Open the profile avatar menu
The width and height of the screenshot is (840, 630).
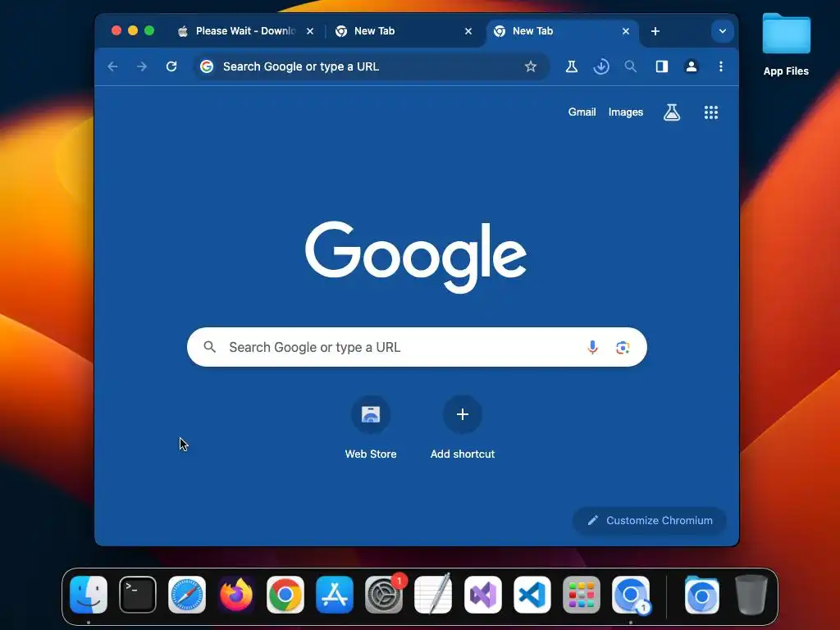tap(691, 66)
